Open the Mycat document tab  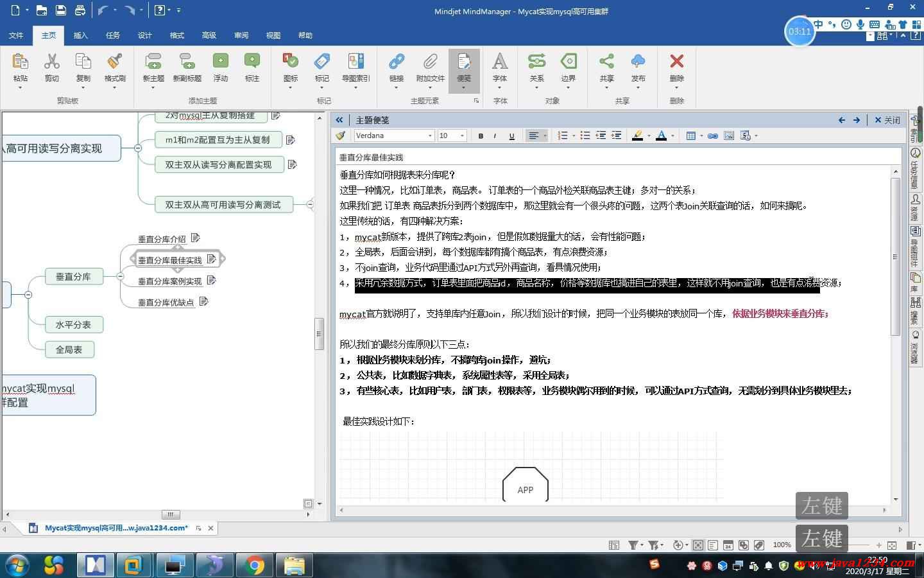(x=116, y=528)
